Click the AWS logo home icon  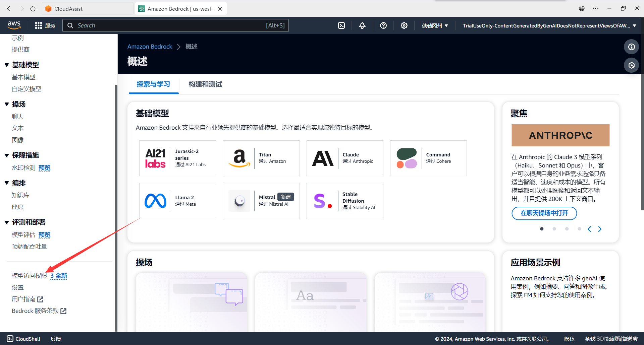(x=14, y=25)
